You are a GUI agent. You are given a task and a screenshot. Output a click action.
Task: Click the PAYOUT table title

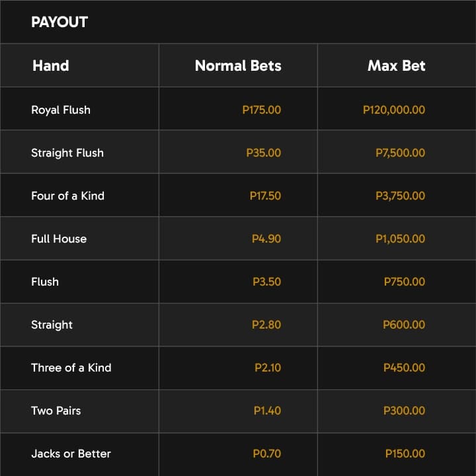(x=59, y=22)
